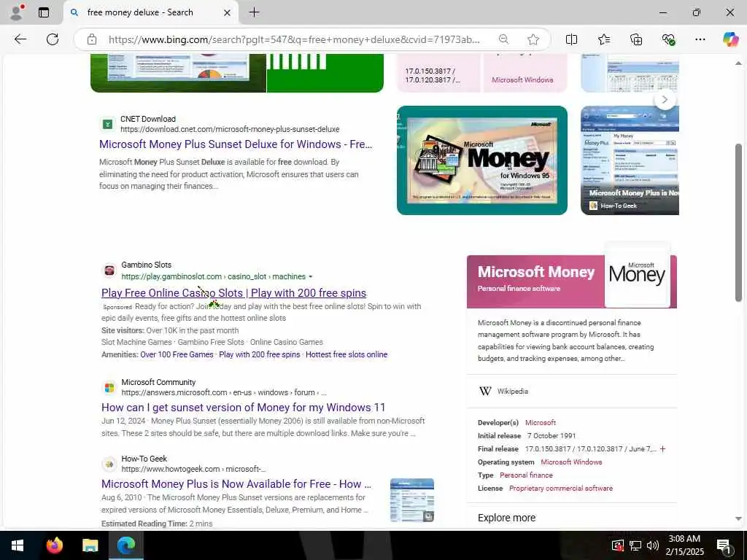Viewport: 747px width, 560px height.
Task: Open Microsoft Money Plus is Now Available result
Action: pyautogui.click(x=236, y=484)
